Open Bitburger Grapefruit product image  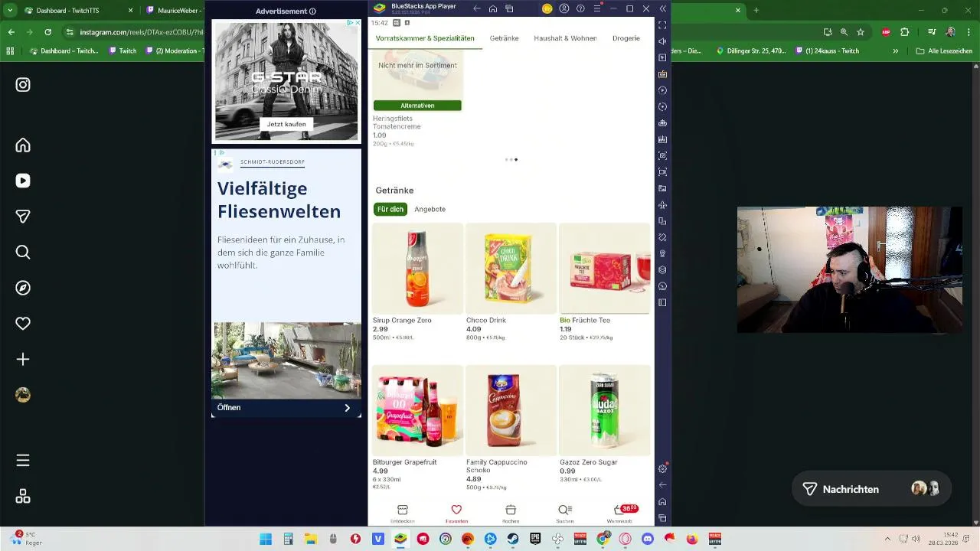[x=417, y=410]
